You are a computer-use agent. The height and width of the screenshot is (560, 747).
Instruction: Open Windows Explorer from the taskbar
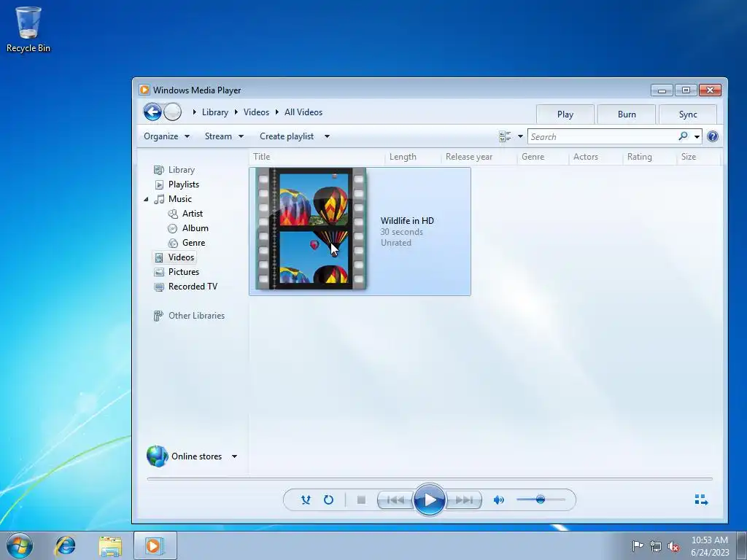click(x=110, y=545)
